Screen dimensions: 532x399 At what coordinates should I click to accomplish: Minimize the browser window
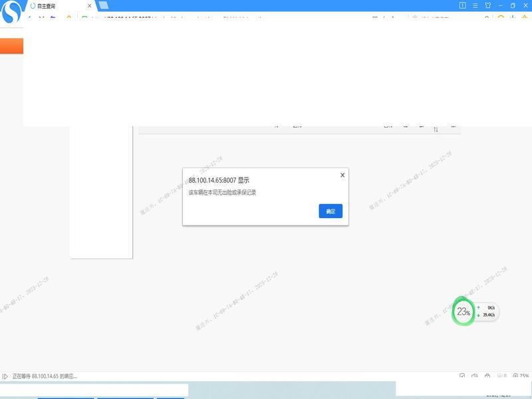pos(500,5)
